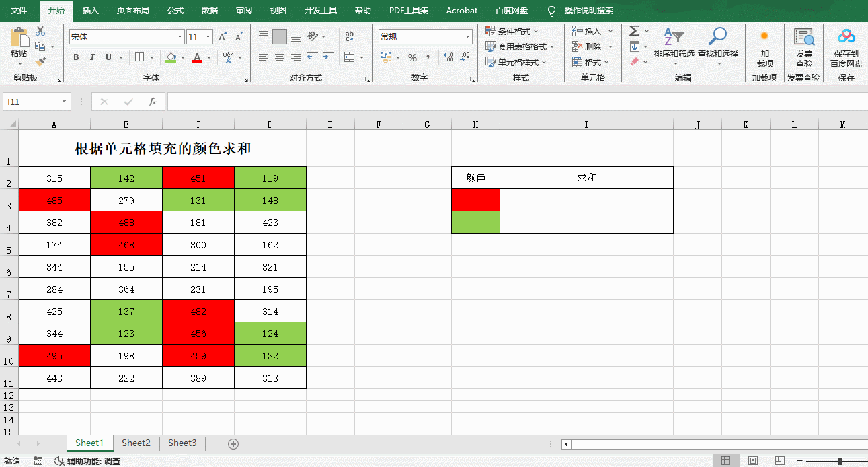The width and height of the screenshot is (868, 467).
Task: Expand the Name Box dropdown arrow
Action: click(65, 102)
